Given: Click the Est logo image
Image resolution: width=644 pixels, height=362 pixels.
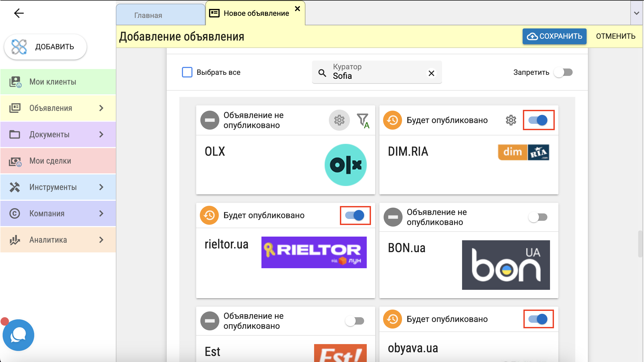Looking at the screenshot, I should pos(340,353).
